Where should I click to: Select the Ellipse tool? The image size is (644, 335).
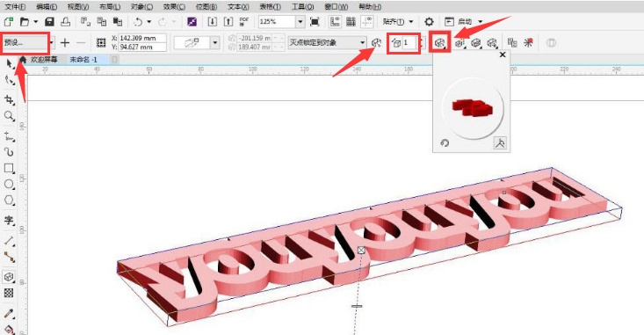tap(9, 184)
